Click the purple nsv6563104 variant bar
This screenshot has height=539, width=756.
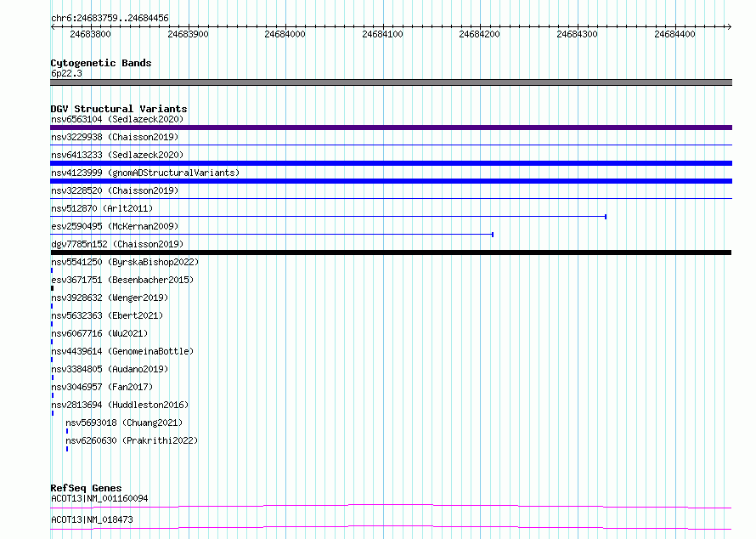391,128
